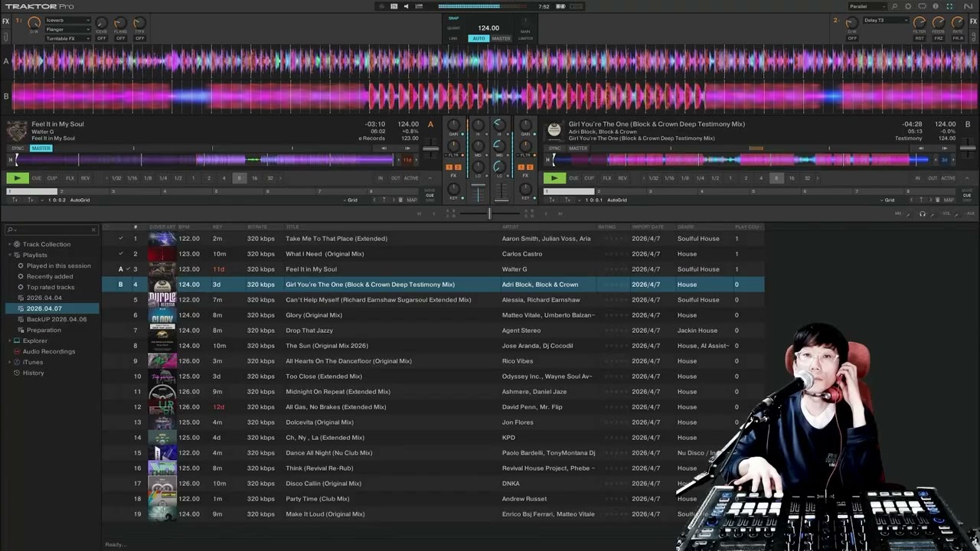The image size is (980, 551).
Task: Click the speaker icon in the header
Action: pyautogui.click(x=406, y=6)
